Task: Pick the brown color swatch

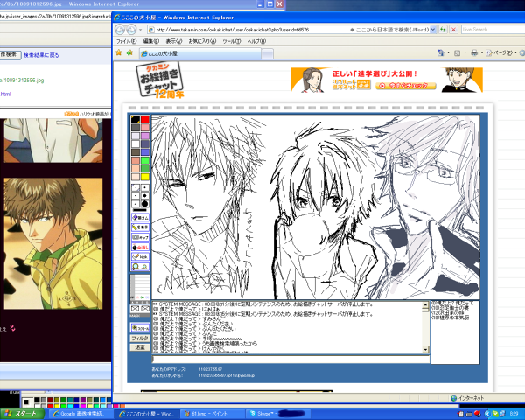Action: [136, 152]
